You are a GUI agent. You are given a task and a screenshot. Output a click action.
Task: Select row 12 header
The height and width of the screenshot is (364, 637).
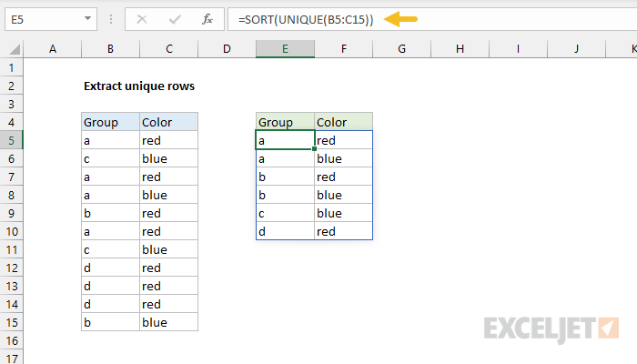pos(11,268)
